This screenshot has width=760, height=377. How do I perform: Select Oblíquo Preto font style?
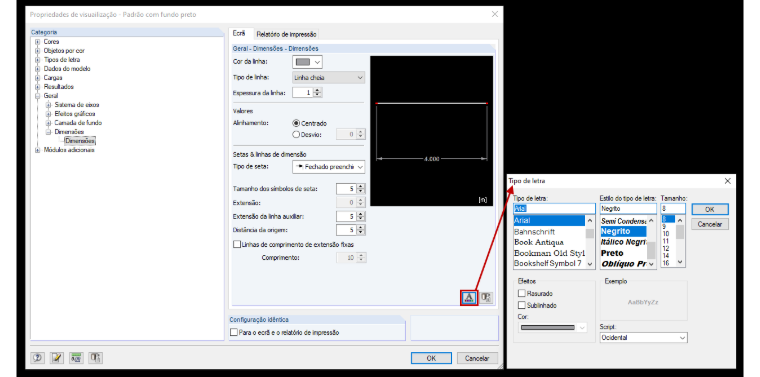[x=623, y=264]
